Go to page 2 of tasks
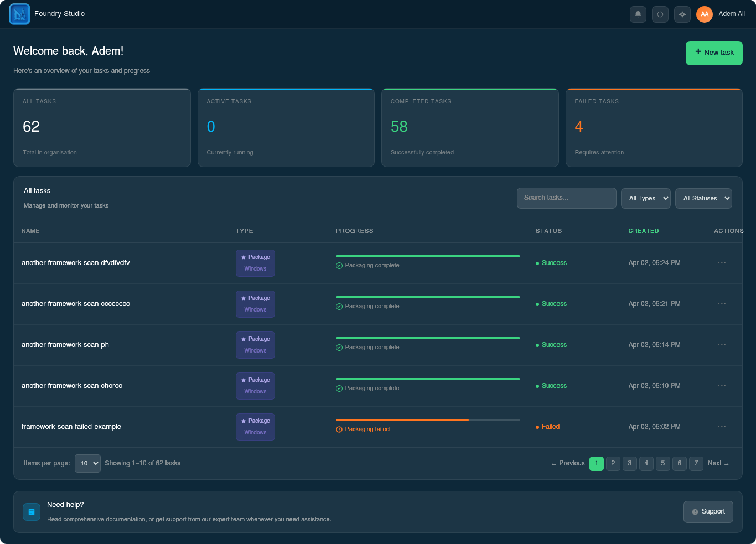The height and width of the screenshot is (544, 756). [613, 464]
